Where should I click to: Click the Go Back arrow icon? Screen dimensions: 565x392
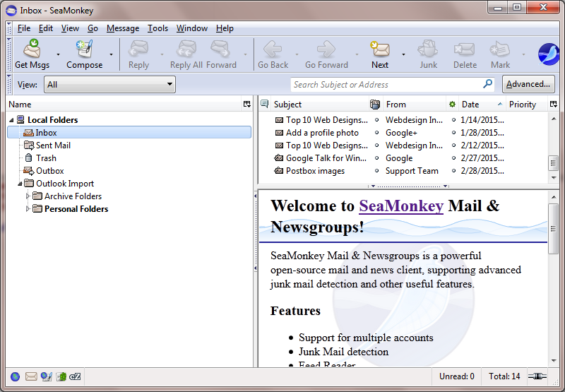pyautogui.click(x=273, y=49)
